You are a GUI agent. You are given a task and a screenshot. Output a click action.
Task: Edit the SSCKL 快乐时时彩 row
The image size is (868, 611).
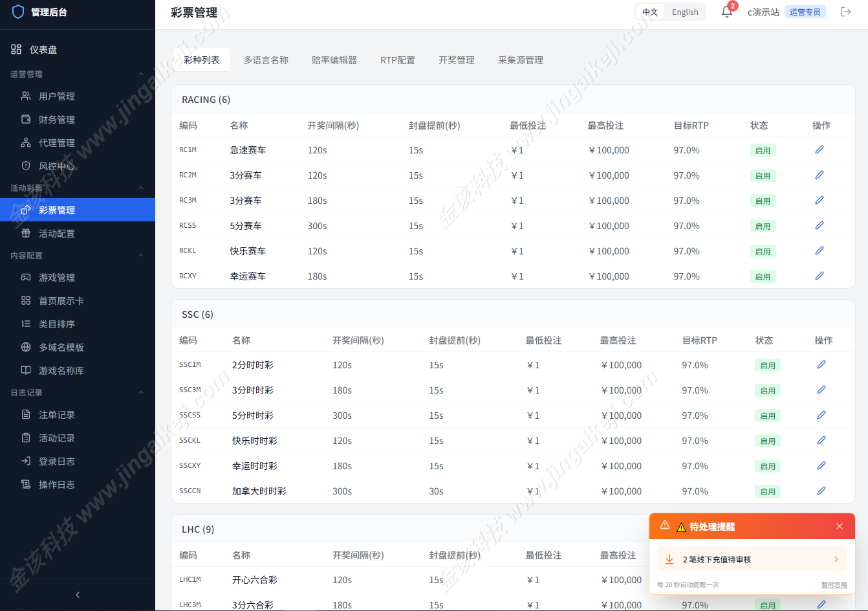(x=821, y=440)
